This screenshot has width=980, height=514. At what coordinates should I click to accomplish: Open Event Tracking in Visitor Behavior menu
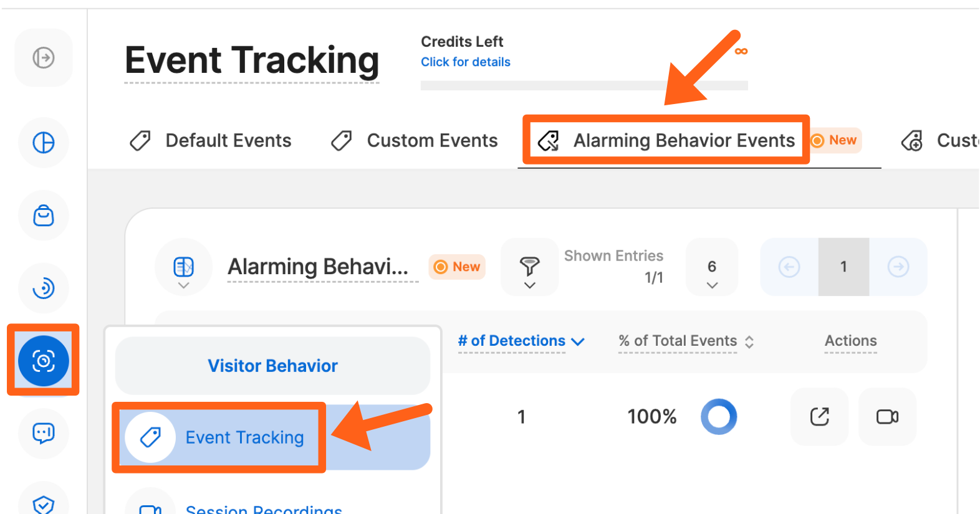pos(244,437)
